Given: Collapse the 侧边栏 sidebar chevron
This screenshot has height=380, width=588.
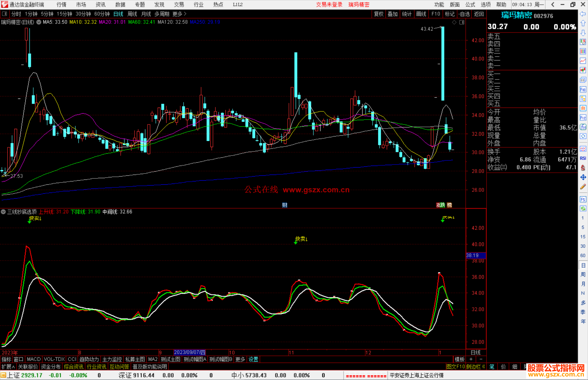Looking at the screenshot, I should [483, 367].
